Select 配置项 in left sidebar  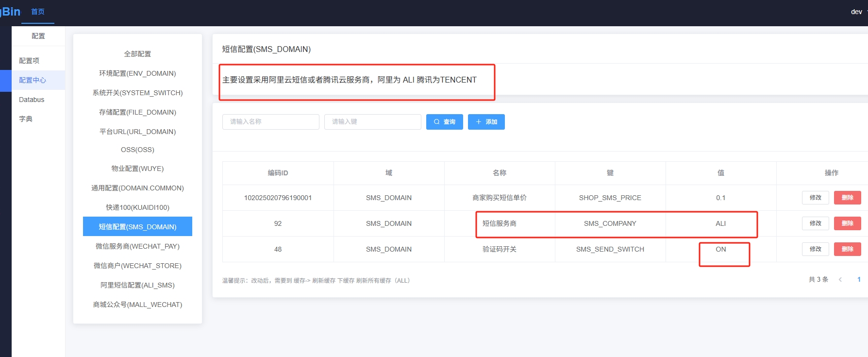[38, 61]
